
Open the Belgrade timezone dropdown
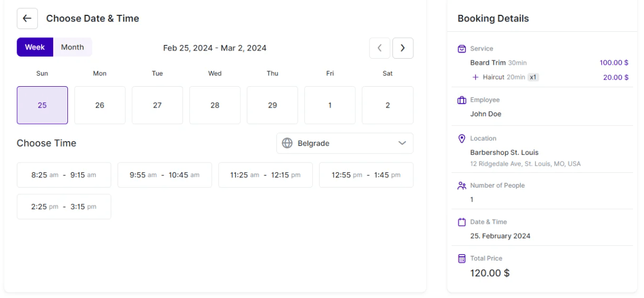[x=345, y=143]
